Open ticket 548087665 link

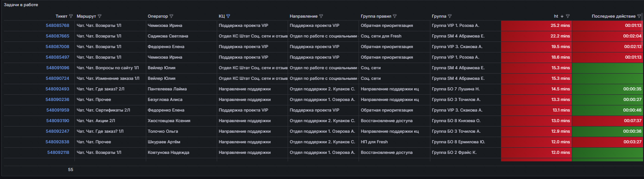[57, 36]
